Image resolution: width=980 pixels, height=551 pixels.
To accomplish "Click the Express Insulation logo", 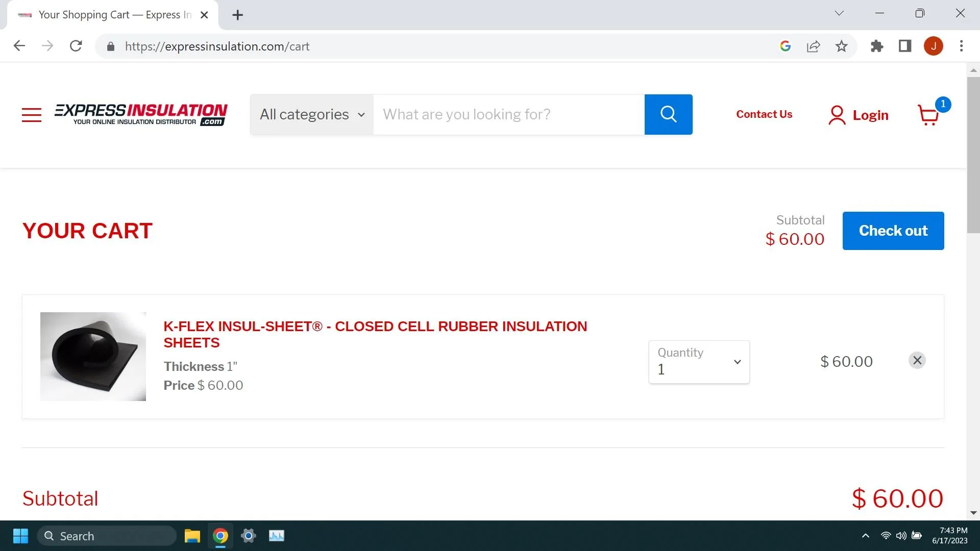I will (141, 114).
